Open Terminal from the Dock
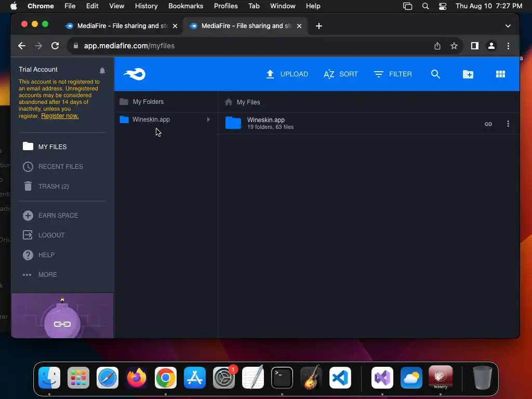Image resolution: width=532 pixels, height=399 pixels. pos(282,377)
